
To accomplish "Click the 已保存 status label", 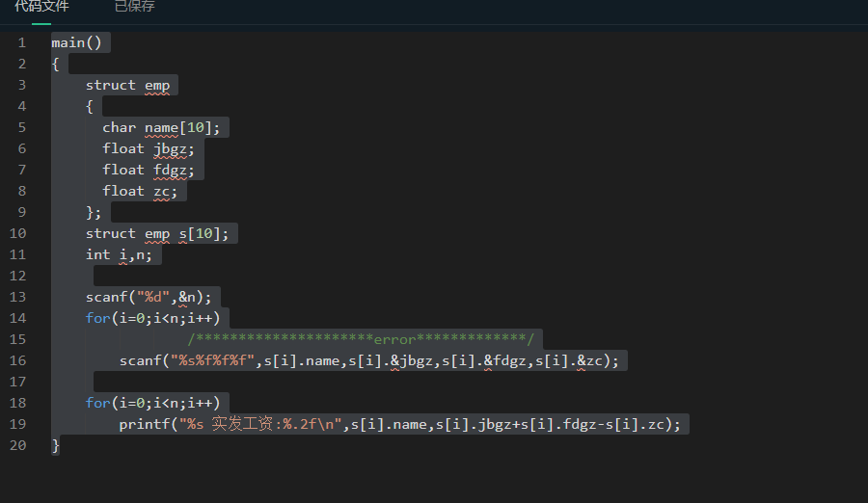I will point(134,7).
